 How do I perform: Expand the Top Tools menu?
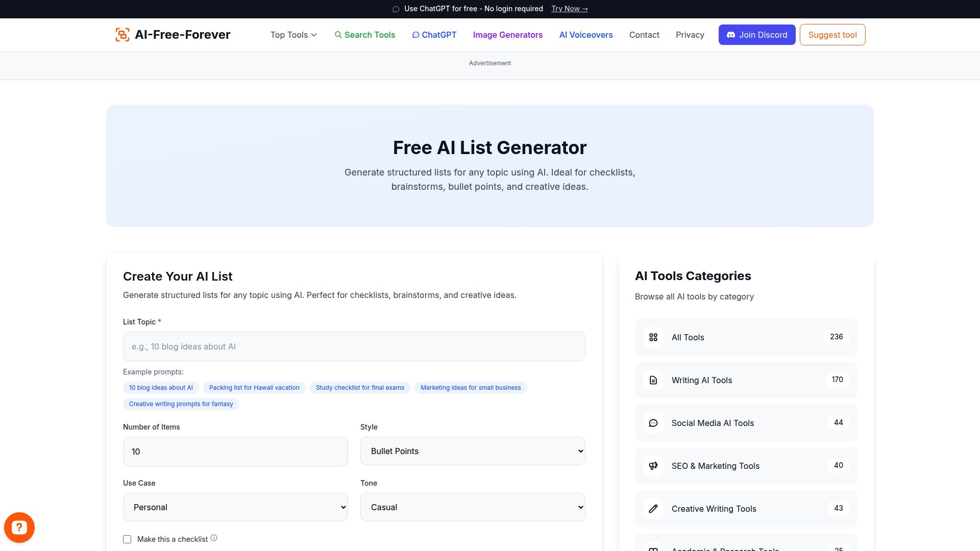293,35
